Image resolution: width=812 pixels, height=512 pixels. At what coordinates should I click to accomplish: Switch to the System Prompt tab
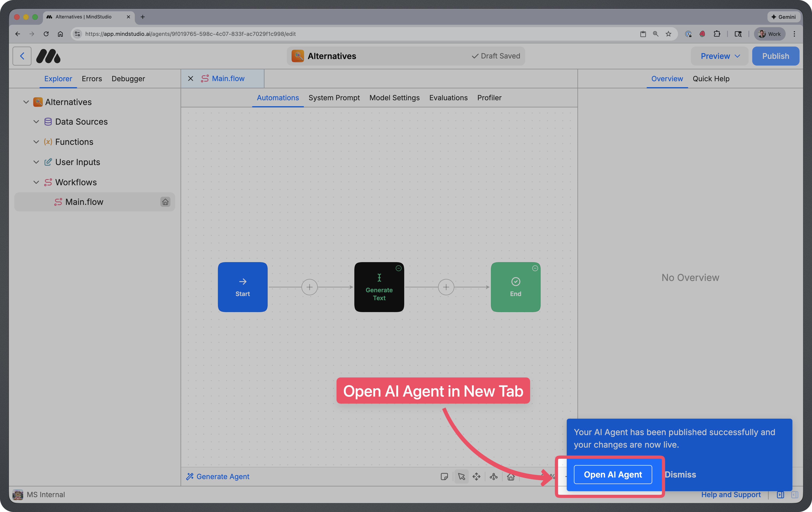click(334, 97)
